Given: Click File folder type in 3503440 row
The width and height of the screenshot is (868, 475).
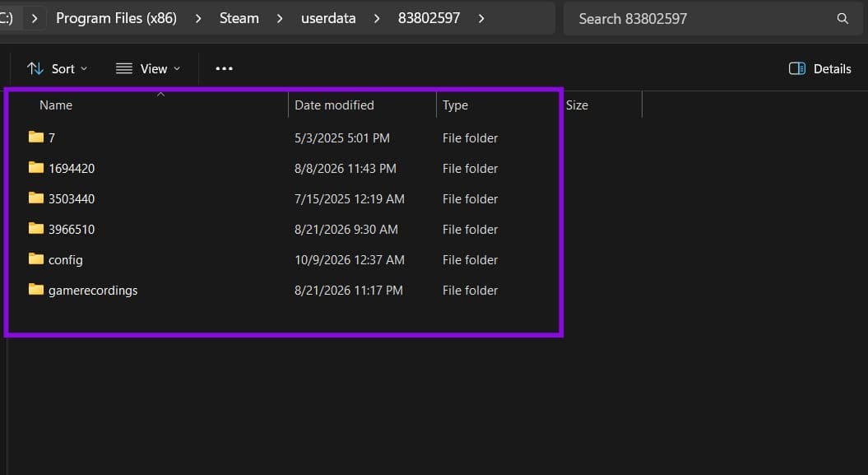Looking at the screenshot, I should (x=470, y=198).
